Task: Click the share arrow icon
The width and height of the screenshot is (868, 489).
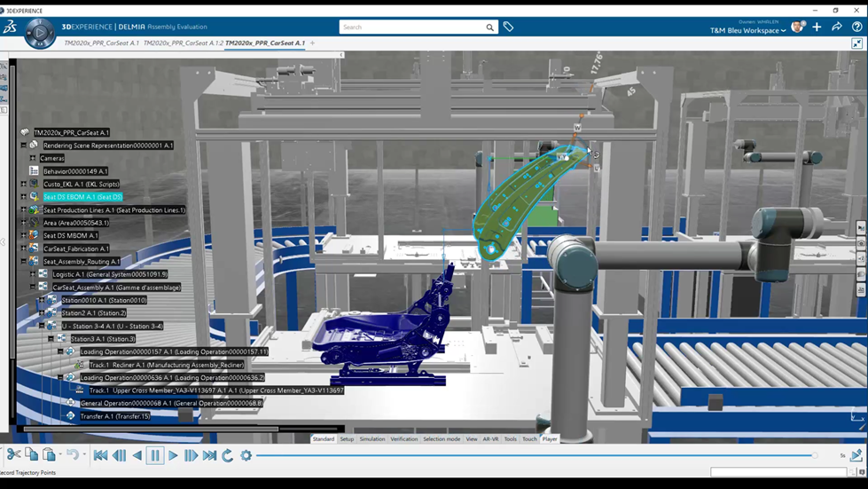Action: click(x=837, y=27)
